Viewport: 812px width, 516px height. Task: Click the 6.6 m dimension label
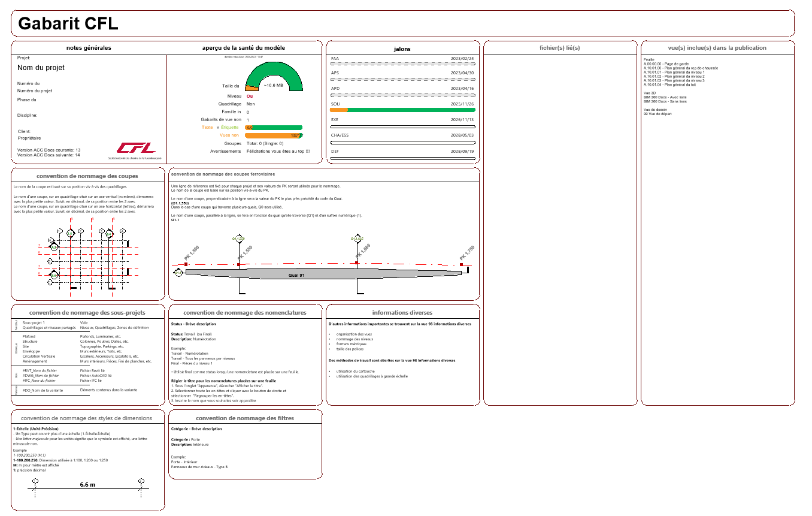(87, 484)
